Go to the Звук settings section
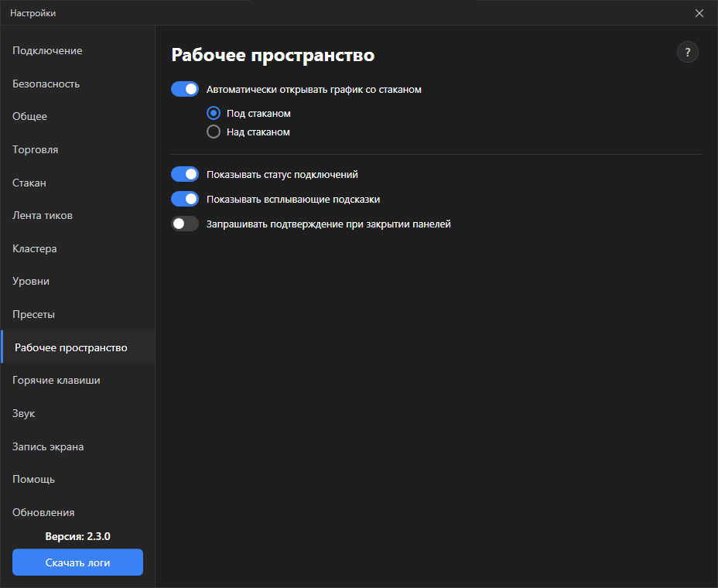The image size is (718, 588). (78, 413)
